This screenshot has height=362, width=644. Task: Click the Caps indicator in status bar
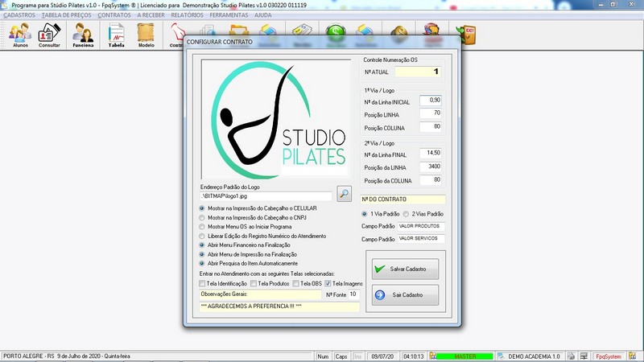tap(341, 356)
